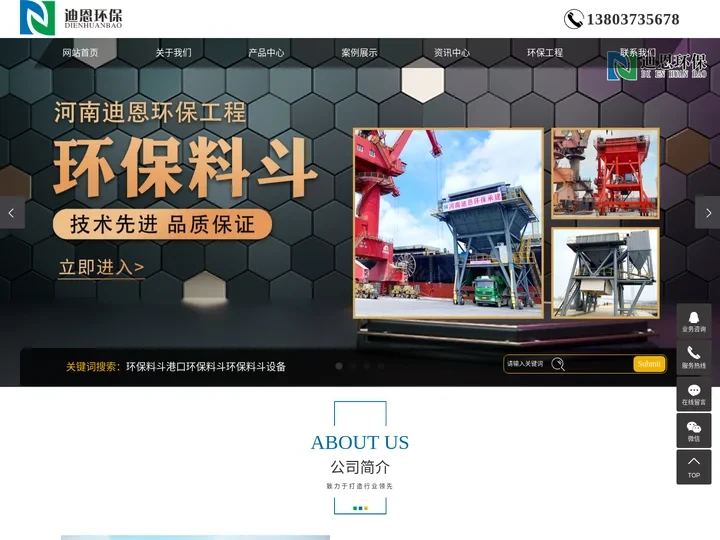Click 致力于打造行业领先 subtitle
Screen dimensions: 720x540
click(x=360, y=486)
